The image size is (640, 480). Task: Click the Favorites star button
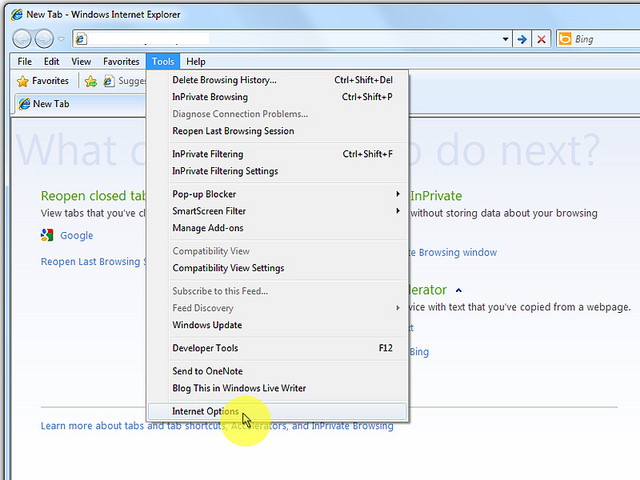point(43,81)
